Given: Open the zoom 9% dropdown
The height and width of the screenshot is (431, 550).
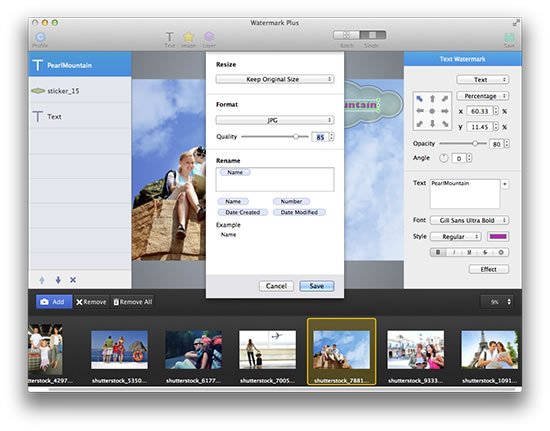Looking at the screenshot, I should (x=497, y=302).
